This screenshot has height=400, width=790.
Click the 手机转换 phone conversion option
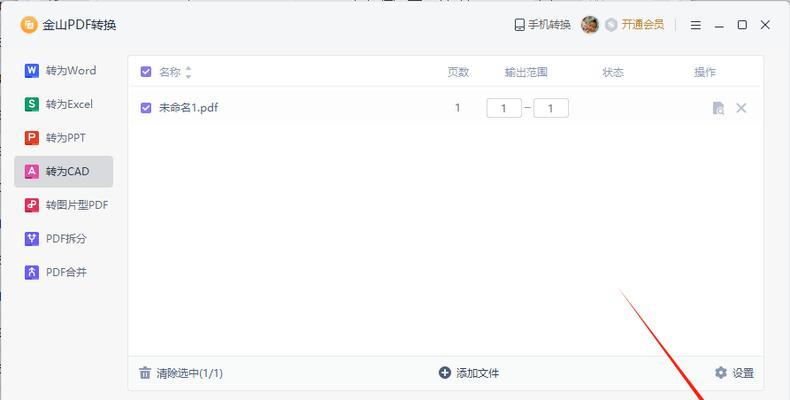coord(542,24)
